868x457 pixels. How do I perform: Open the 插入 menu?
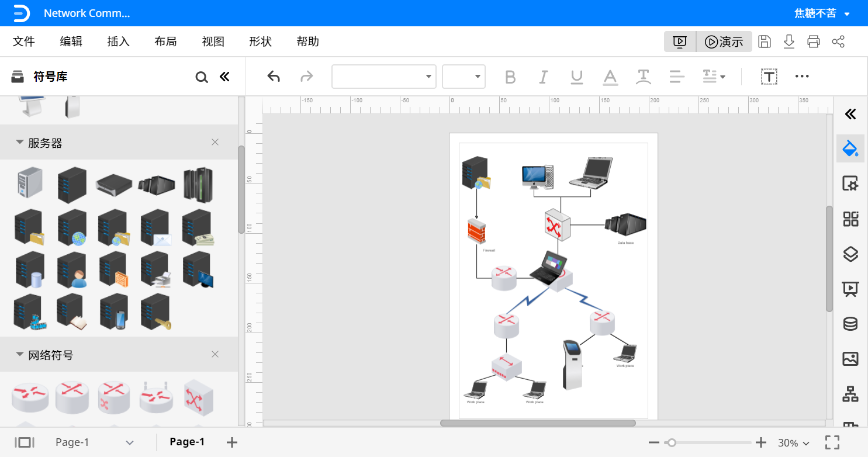119,41
